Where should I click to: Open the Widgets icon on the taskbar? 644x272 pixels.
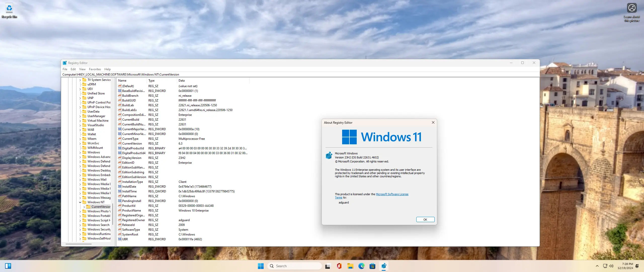click(8, 266)
